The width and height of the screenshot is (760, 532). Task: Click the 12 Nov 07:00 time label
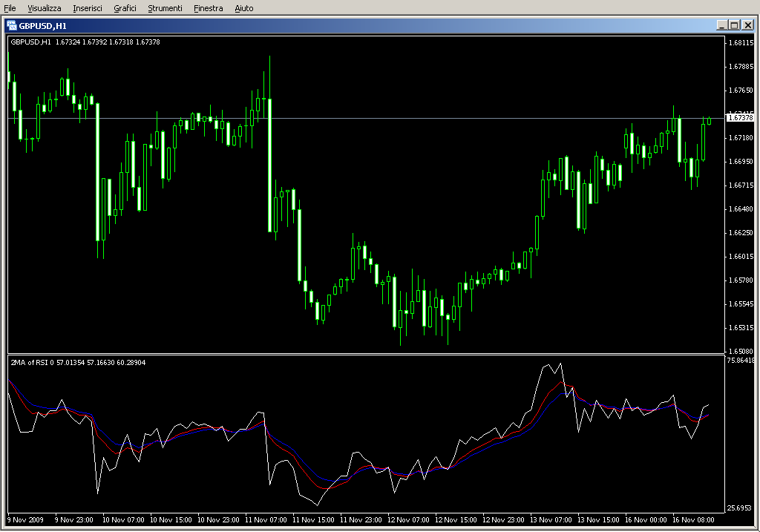(x=408, y=520)
